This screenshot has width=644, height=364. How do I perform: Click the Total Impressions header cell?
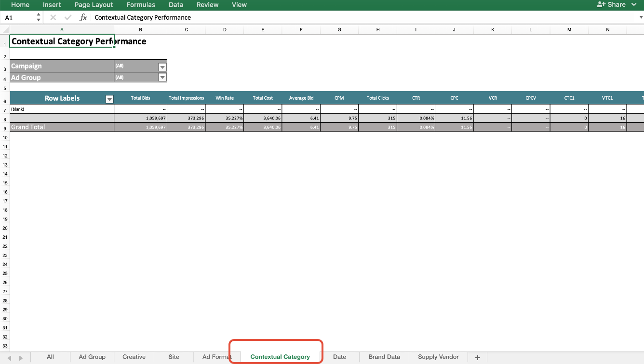click(187, 98)
